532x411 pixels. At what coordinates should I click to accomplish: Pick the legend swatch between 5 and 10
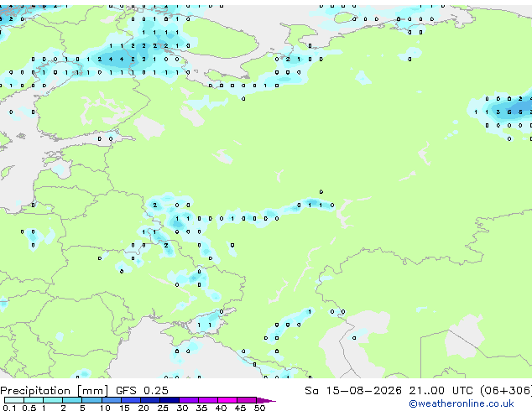[91, 400]
